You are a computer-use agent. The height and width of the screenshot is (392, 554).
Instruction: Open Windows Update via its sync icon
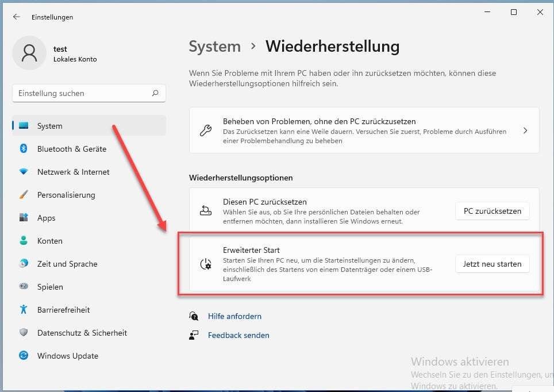point(23,356)
